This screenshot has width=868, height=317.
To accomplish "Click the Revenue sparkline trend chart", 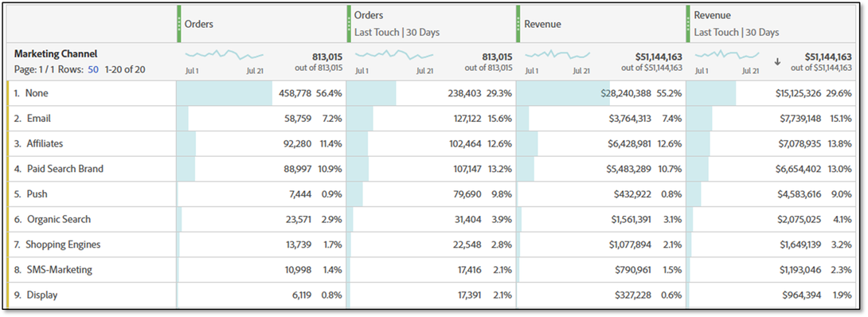I will point(557,55).
